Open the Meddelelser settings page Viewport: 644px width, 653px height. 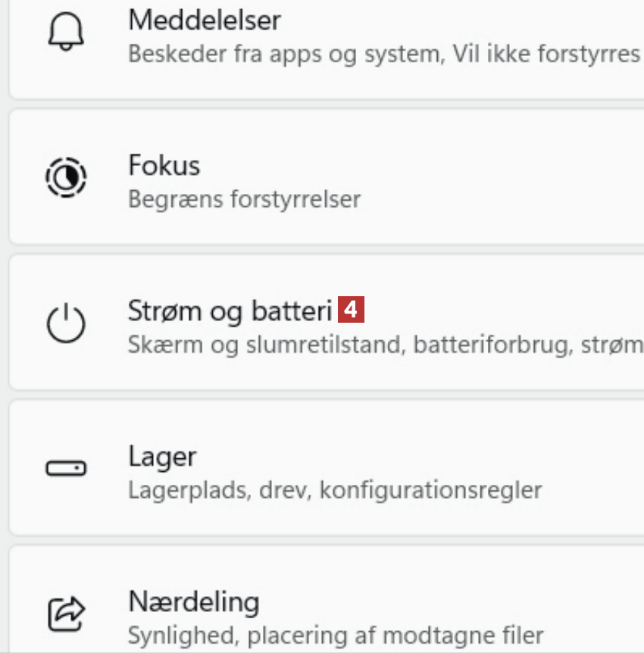205,20
